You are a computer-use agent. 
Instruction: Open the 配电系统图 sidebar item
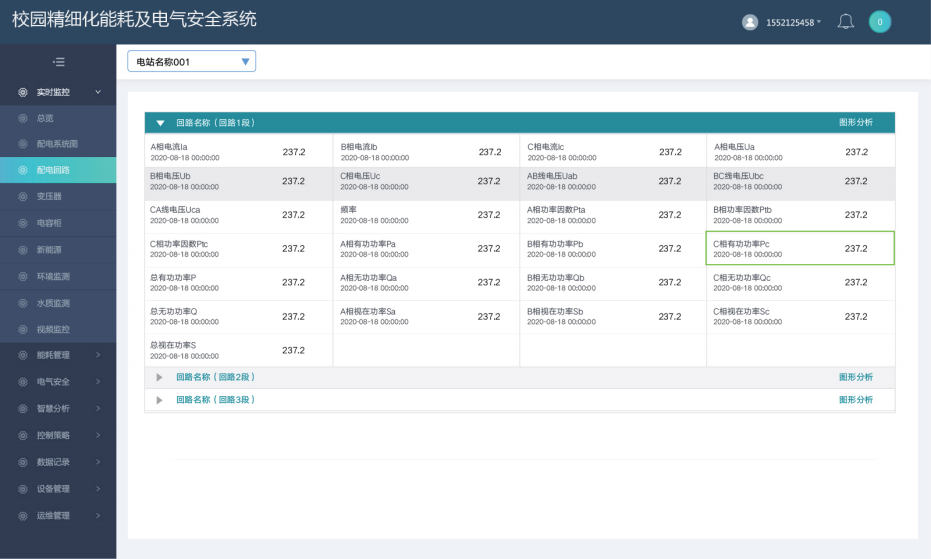point(57,144)
